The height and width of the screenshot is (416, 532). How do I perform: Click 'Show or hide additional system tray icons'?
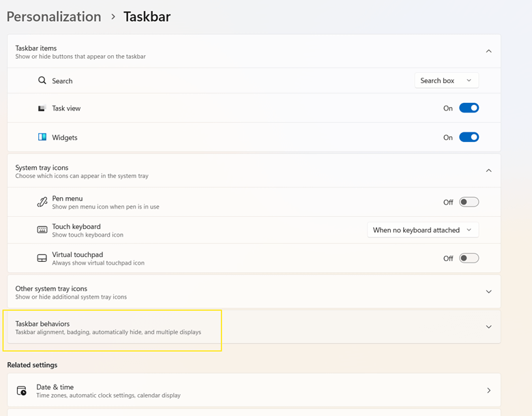(71, 297)
